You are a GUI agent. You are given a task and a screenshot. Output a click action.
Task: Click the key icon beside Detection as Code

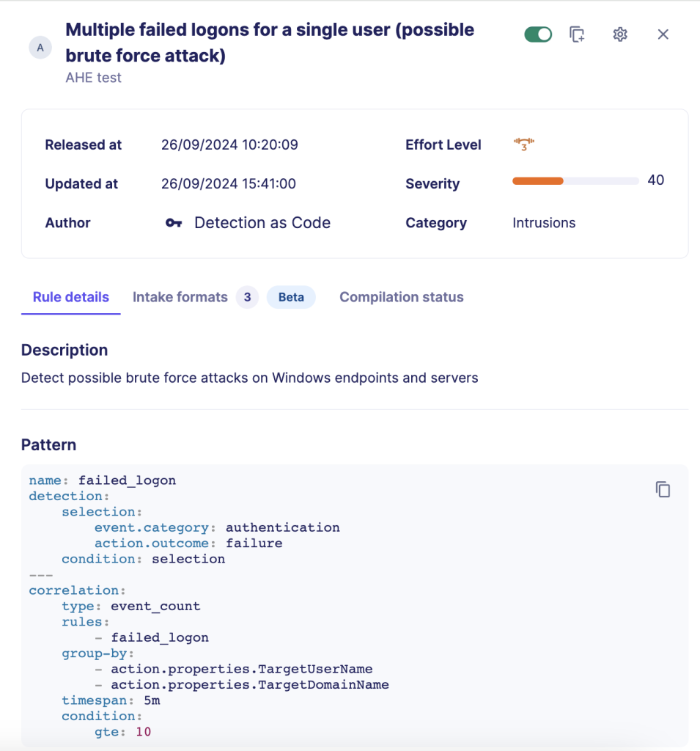[x=173, y=223]
